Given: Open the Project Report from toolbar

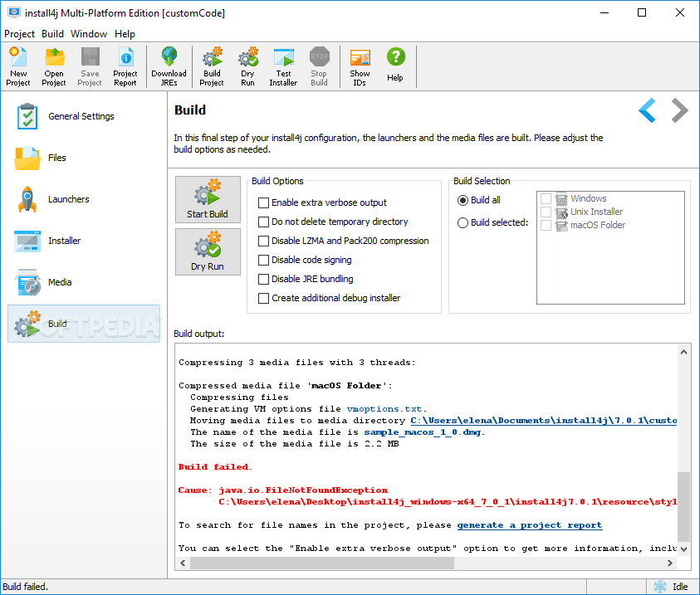Looking at the screenshot, I should (125, 66).
